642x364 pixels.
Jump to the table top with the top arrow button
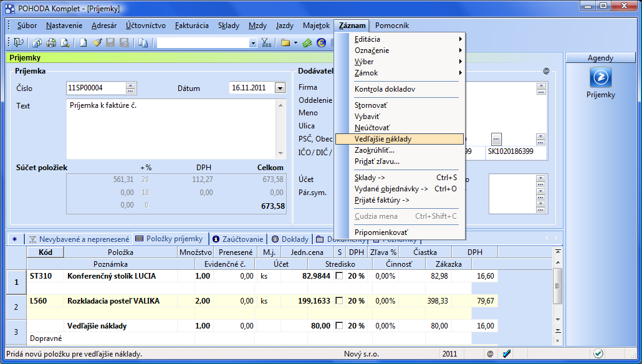pyautogui.click(x=558, y=251)
